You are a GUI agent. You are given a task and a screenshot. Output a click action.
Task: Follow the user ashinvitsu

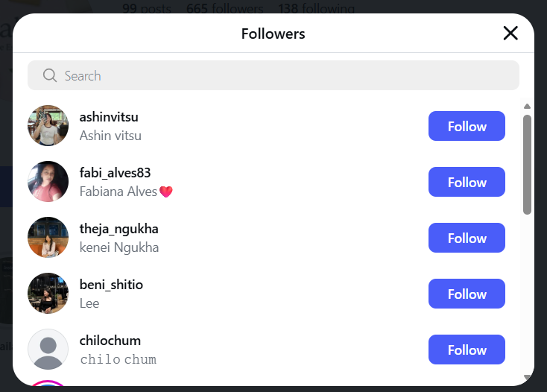[467, 126]
